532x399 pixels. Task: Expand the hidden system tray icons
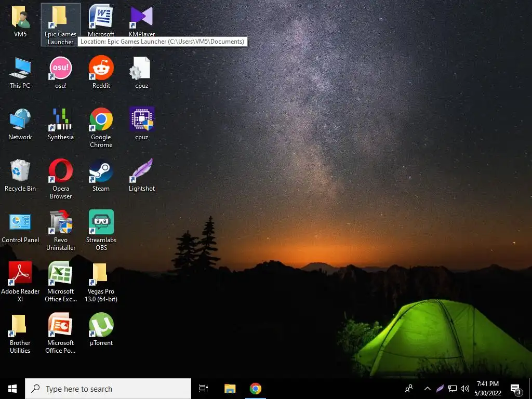428,389
